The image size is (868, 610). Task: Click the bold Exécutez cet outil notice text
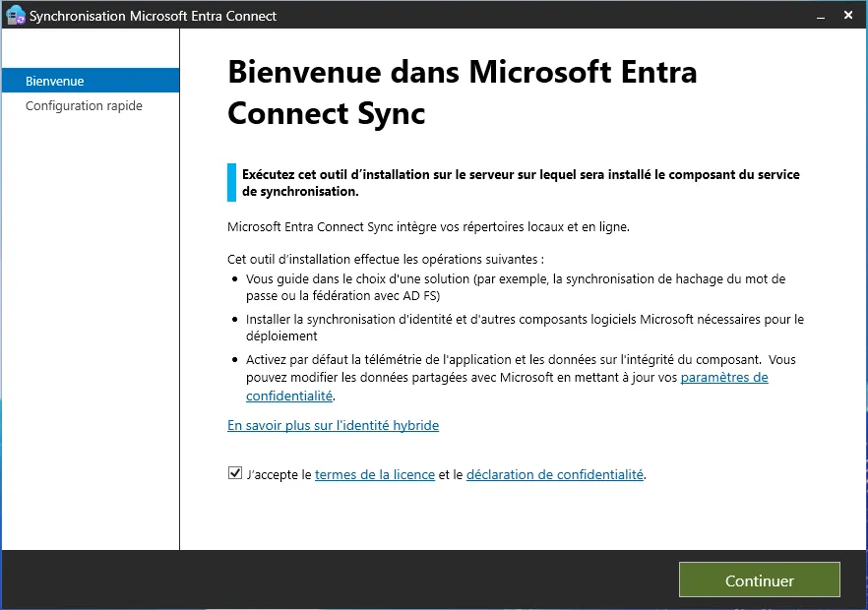520,183
